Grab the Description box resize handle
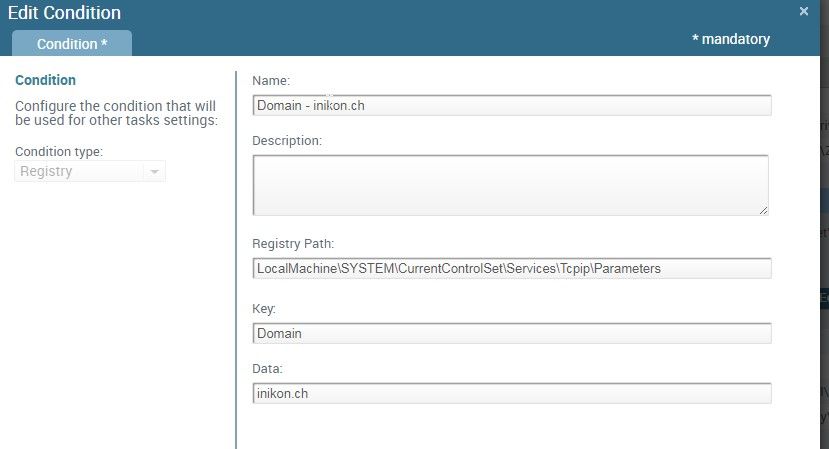 [763, 210]
